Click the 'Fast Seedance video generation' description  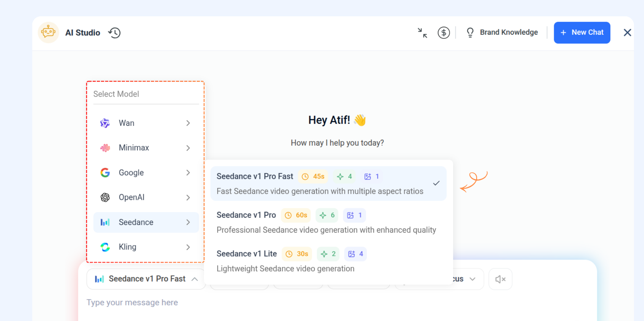[x=320, y=191]
